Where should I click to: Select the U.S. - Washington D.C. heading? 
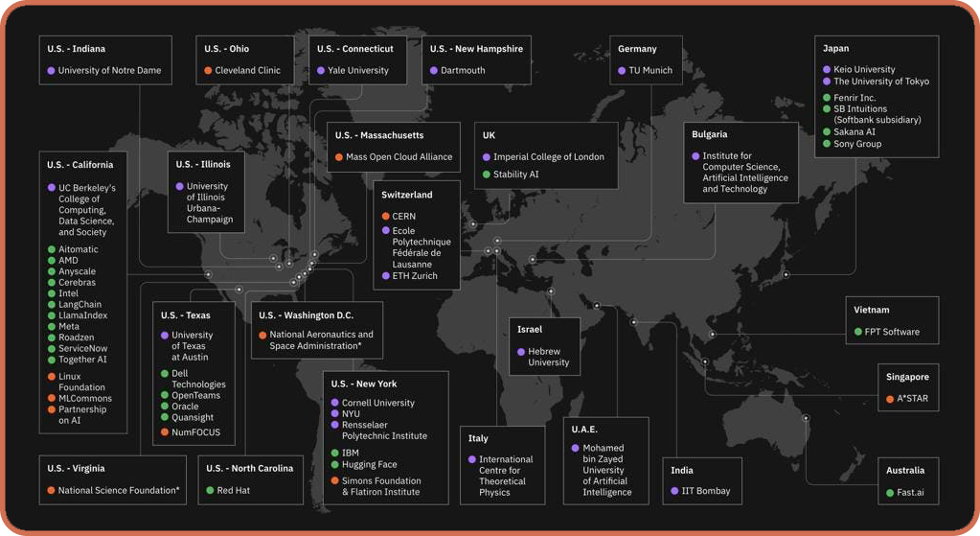306,315
